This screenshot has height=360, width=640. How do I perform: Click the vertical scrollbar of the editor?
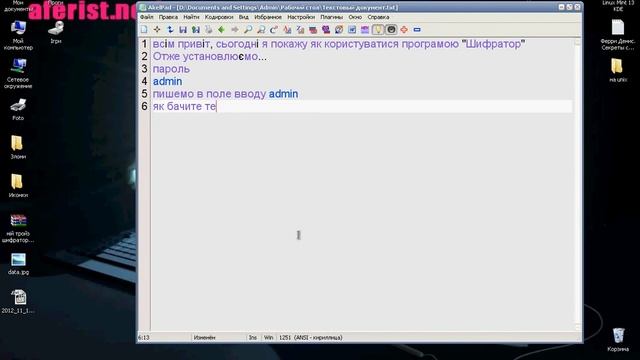click(577, 184)
